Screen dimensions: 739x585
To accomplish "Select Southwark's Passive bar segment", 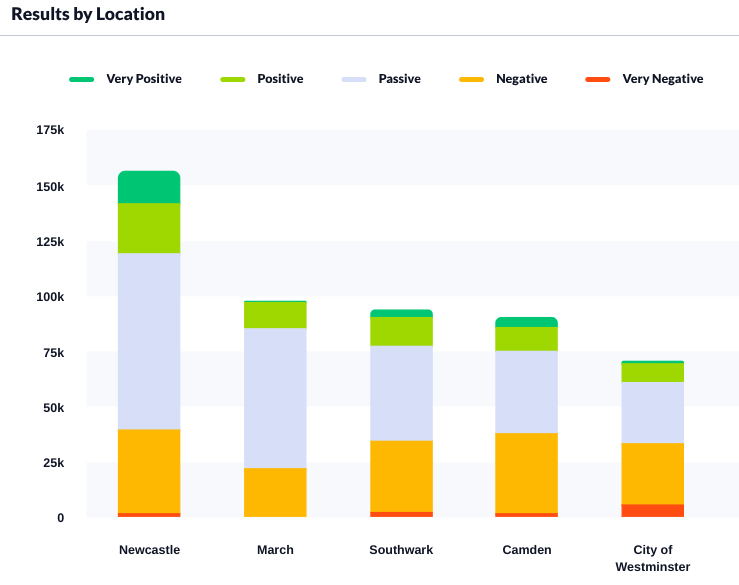I will point(401,393).
